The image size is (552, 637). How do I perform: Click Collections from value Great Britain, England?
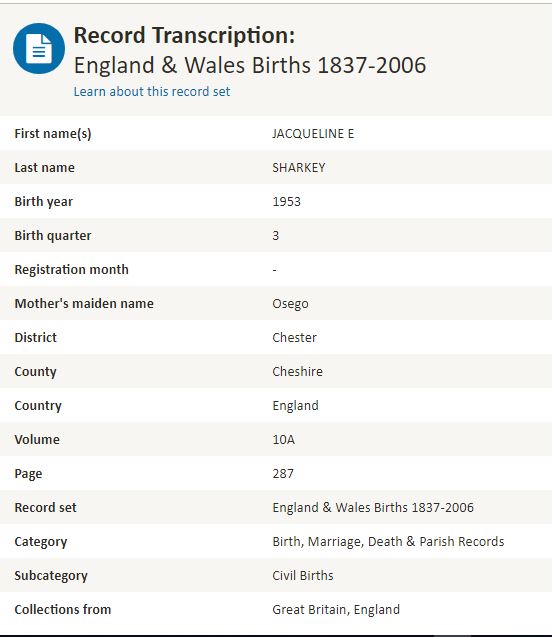336,609
